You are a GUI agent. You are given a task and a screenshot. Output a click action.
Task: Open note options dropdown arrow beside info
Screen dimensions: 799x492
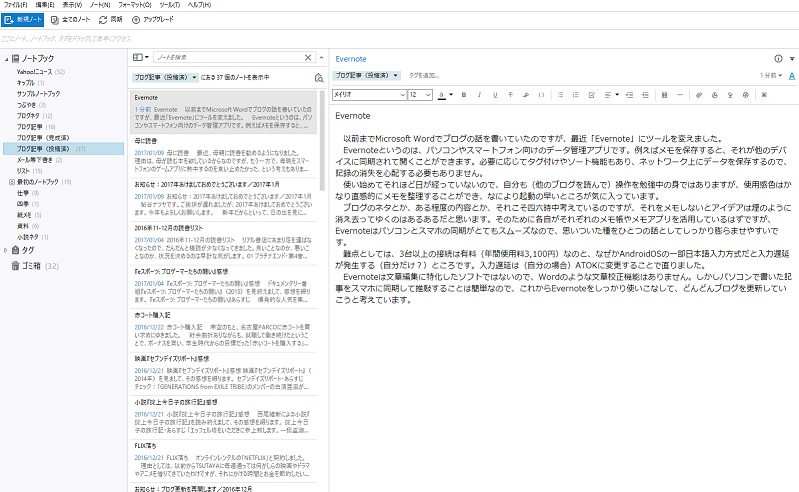pyautogui.click(x=792, y=59)
